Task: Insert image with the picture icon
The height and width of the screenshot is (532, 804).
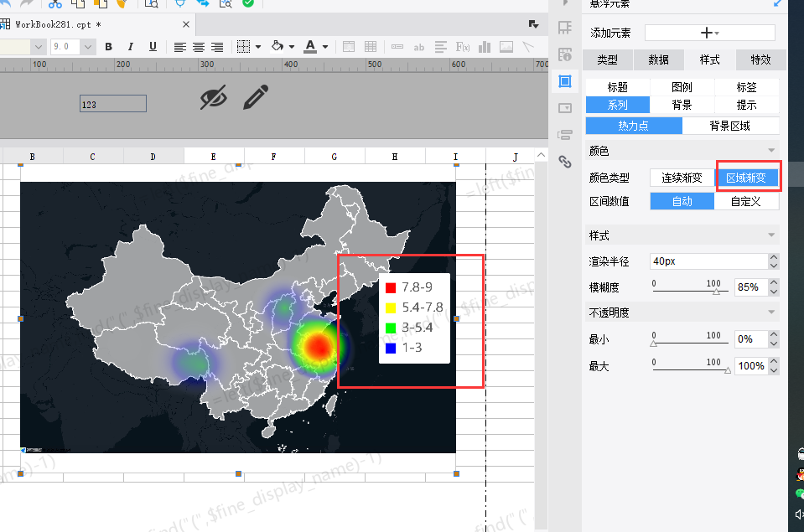Action: [x=506, y=47]
